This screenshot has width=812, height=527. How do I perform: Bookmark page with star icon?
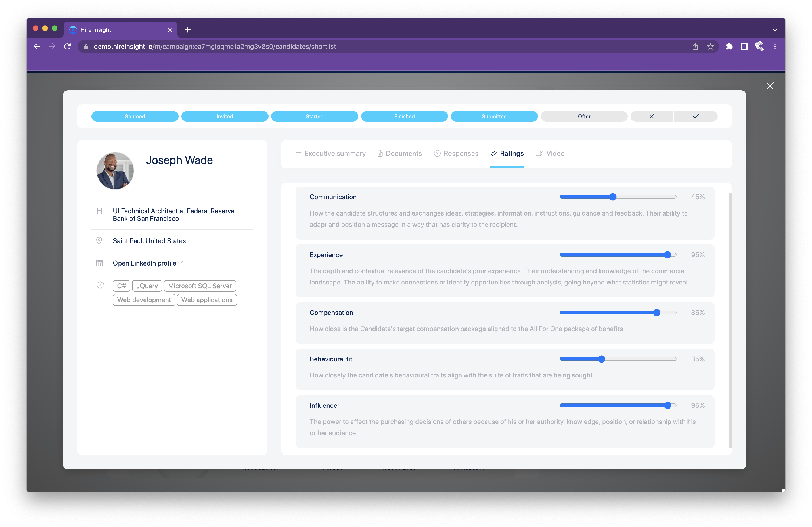(710, 47)
